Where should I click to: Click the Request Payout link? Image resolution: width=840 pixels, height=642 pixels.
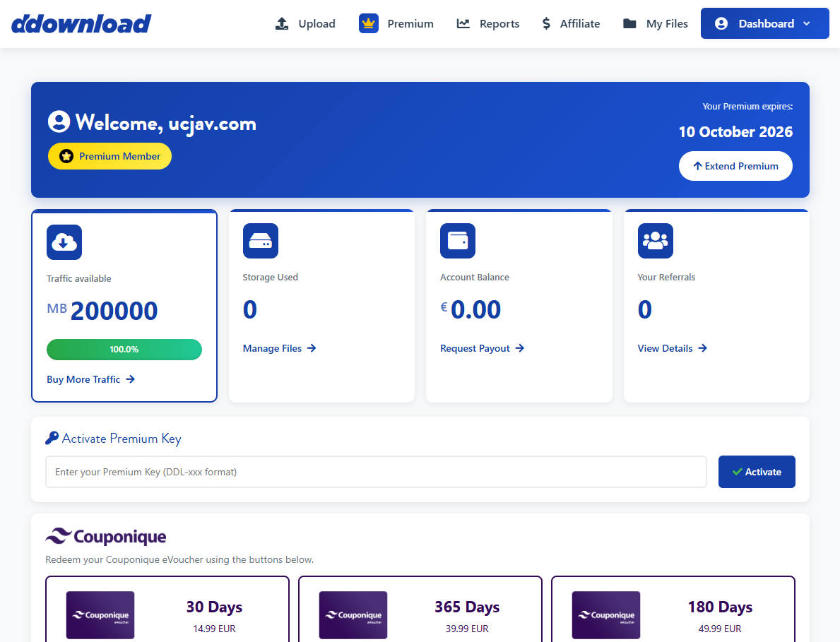coord(482,348)
